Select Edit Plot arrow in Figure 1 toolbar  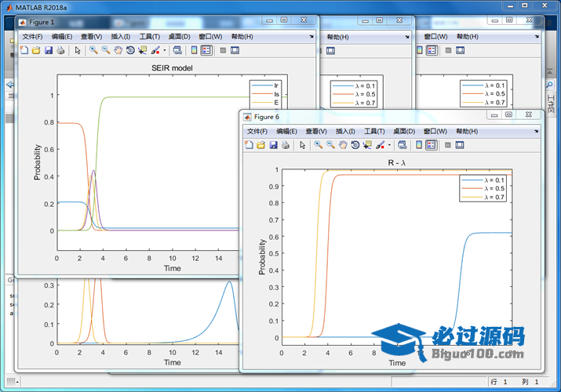(x=78, y=50)
